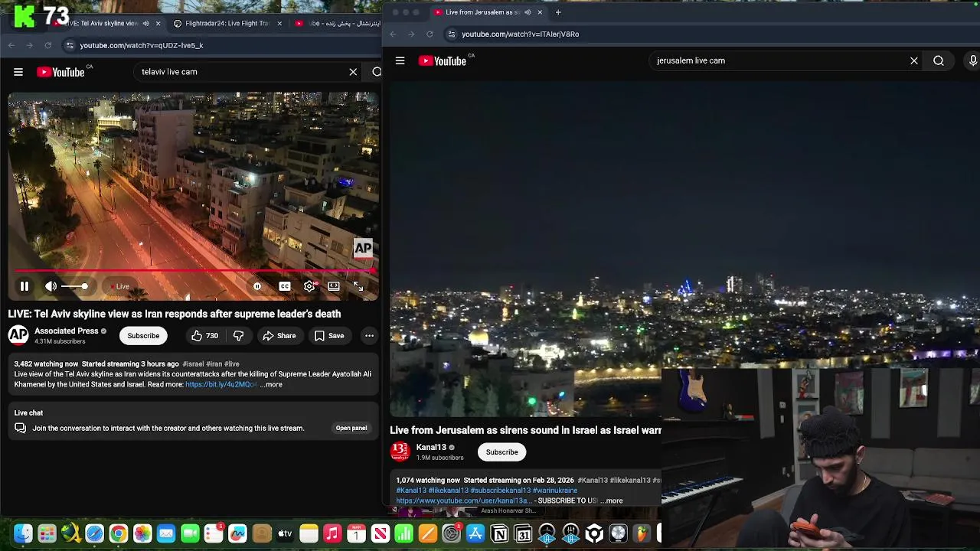Image resolution: width=980 pixels, height=551 pixels.
Task: Run the search for 'jerusalem live cam'
Action: [939, 60]
